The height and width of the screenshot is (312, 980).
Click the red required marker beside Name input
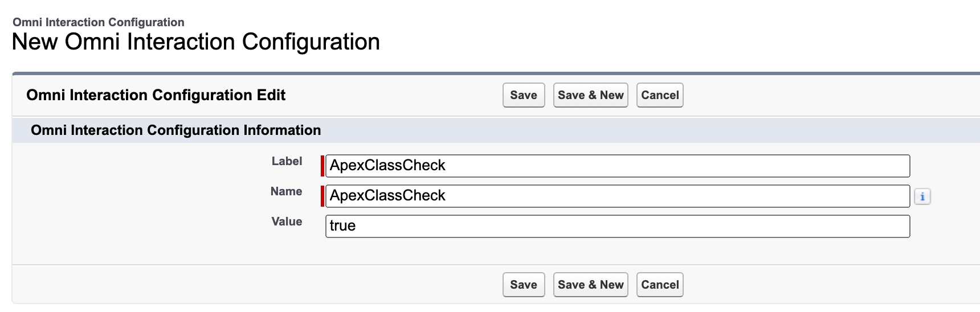[x=322, y=196]
